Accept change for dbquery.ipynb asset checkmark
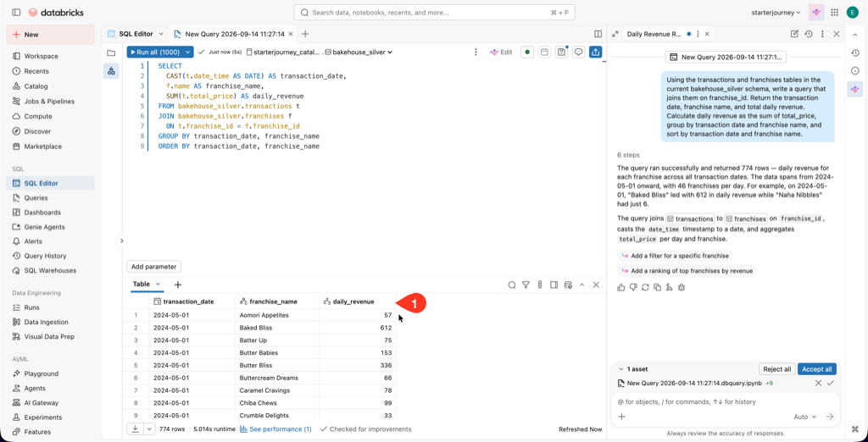Screen dimensions: 868x442 [831, 383]
